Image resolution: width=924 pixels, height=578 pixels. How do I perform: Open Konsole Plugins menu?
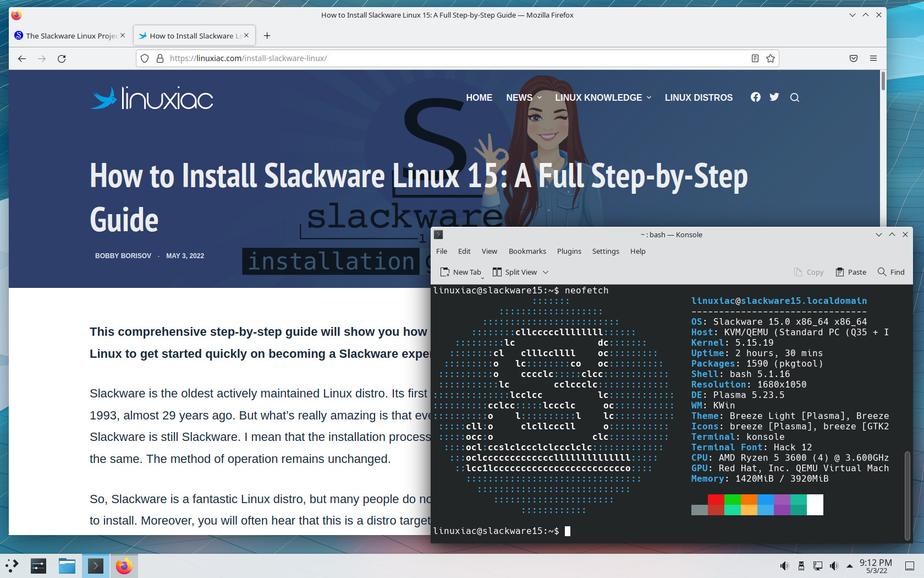coord(569,251)
